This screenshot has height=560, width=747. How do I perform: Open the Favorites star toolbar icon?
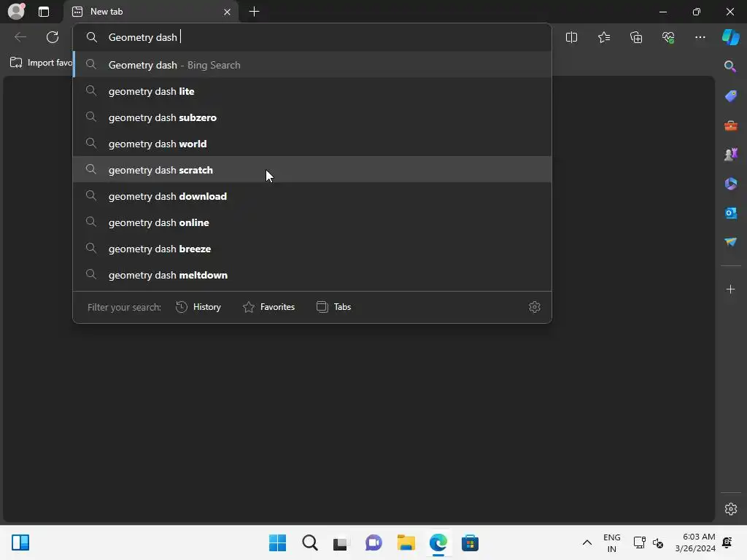(x=603, y=37)
